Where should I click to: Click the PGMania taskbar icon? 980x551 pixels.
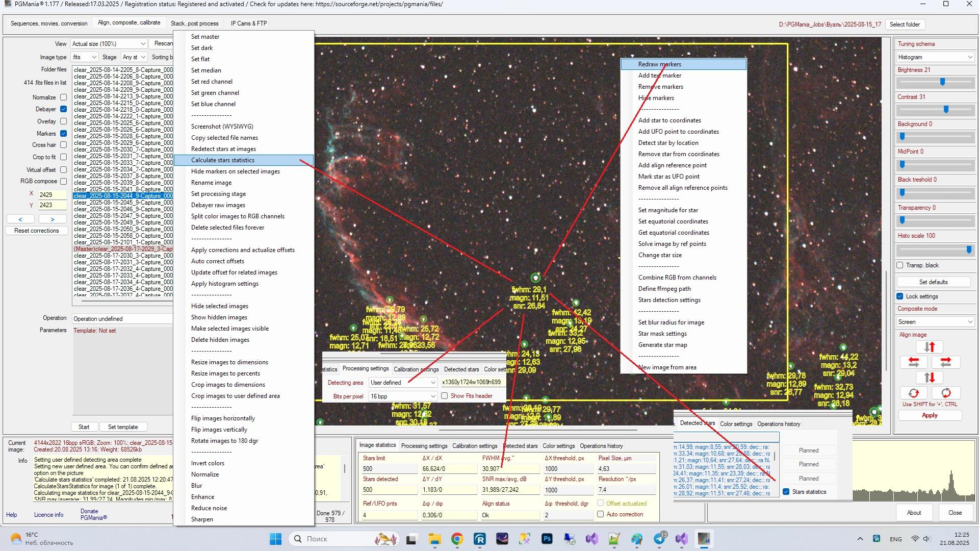704,539
